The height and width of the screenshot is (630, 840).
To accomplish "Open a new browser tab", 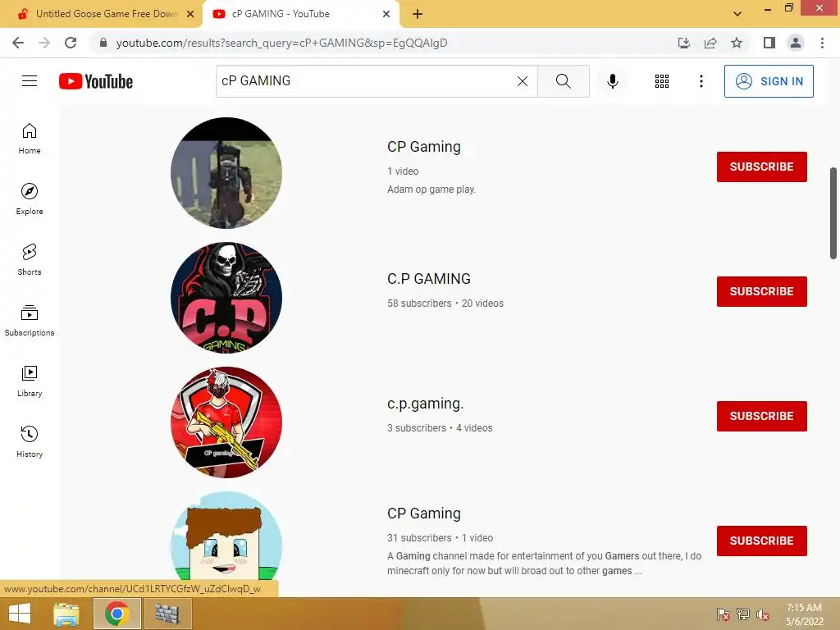I will 418,14.
